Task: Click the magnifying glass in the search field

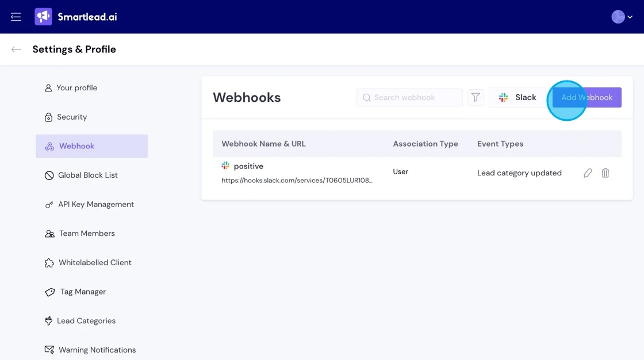Action: [367, 97]
